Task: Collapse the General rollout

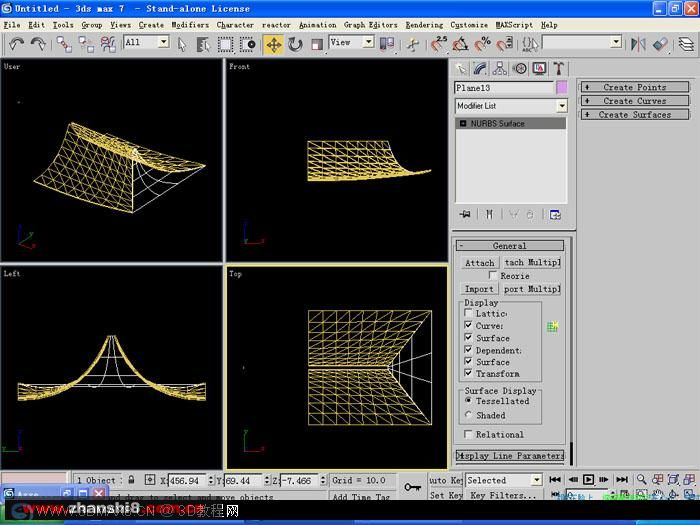Action: tap(510, 246)
